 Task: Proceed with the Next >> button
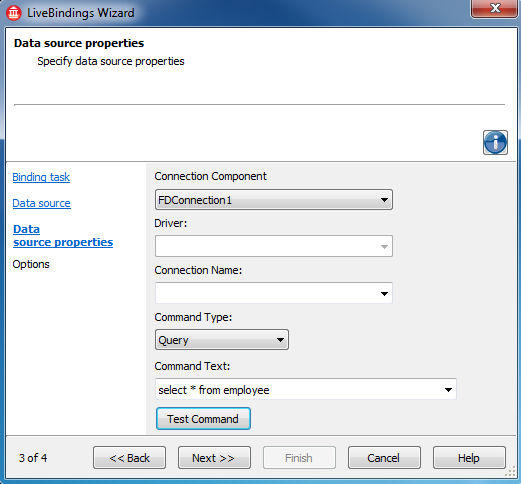(x=214, y=458)
